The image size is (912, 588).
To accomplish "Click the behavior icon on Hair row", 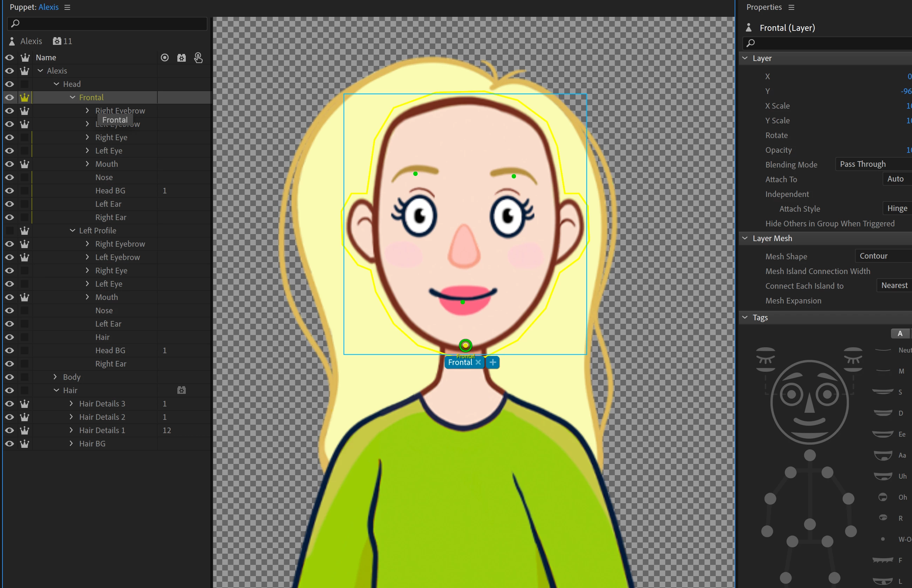I will pyautogui.click(x=182, y=390).
